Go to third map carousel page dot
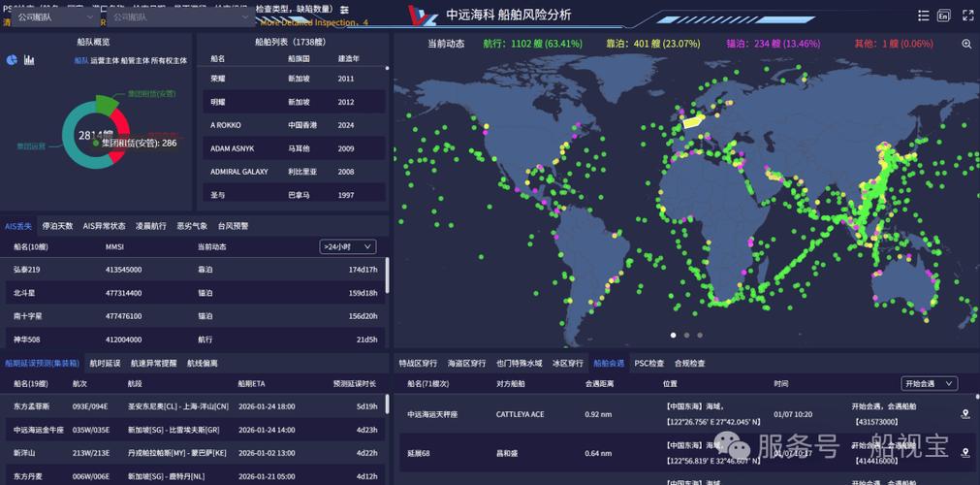 (x=699, y=335)
